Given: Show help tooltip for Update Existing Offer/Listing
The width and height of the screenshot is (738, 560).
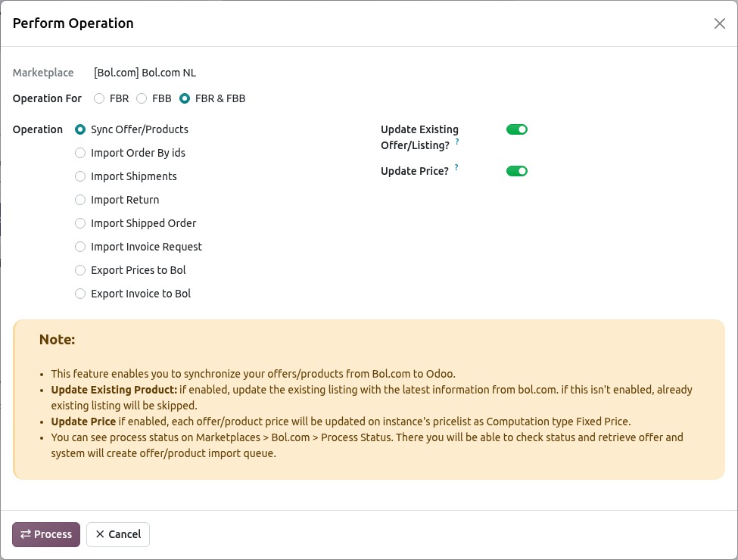Looking at the screenshot, I should [x=457, y=142].
